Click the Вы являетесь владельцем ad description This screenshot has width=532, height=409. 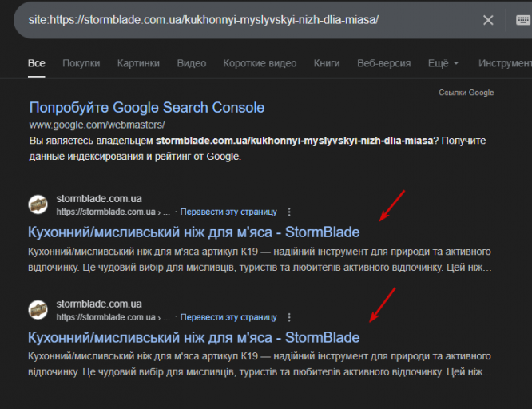click(257, 149)
